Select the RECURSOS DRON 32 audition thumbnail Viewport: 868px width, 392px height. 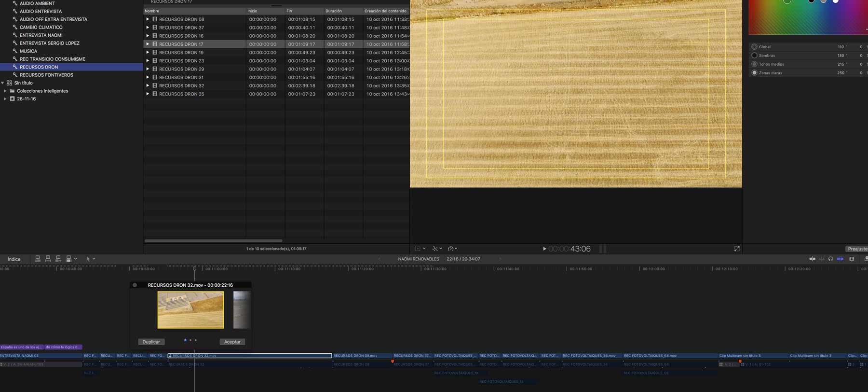click(190, 310)
